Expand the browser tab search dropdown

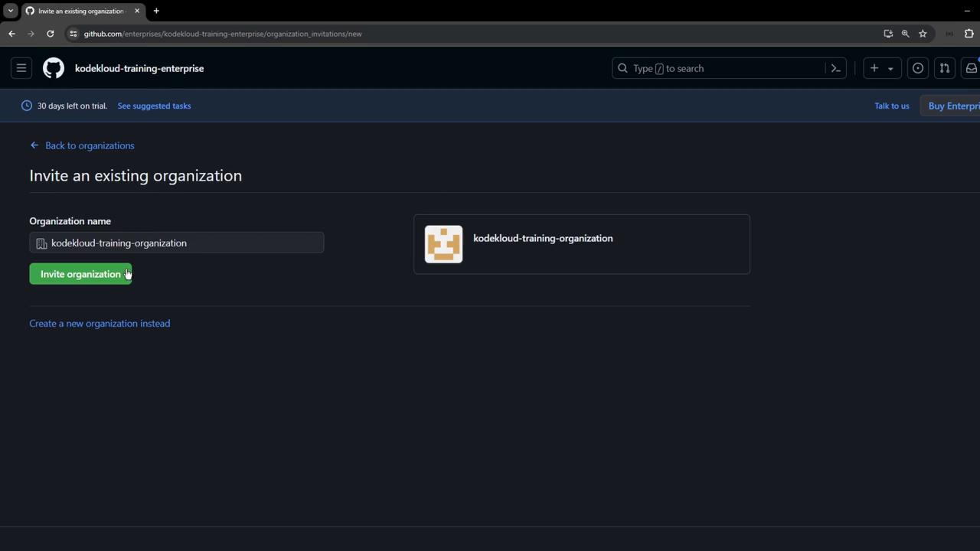coord(10,11)
